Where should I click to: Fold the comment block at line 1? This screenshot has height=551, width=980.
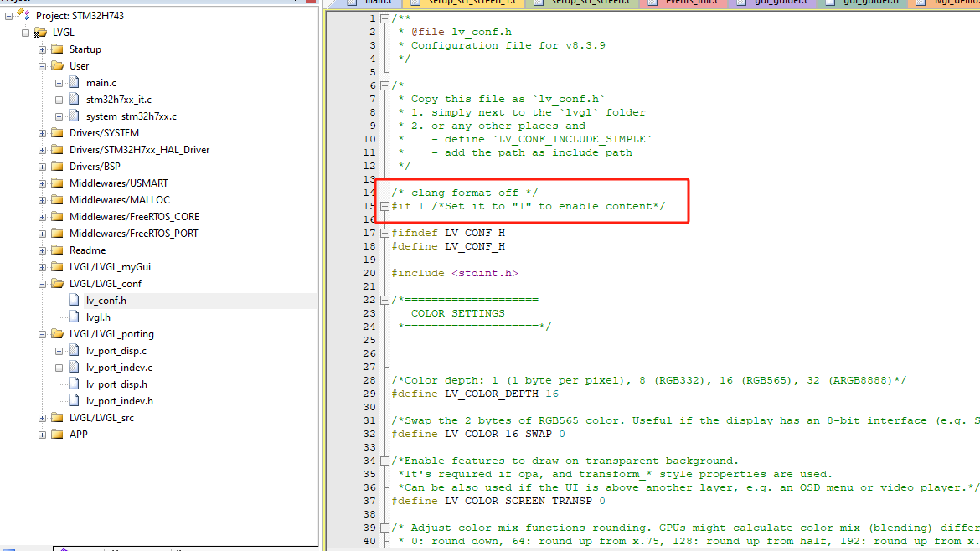point(385,18)
